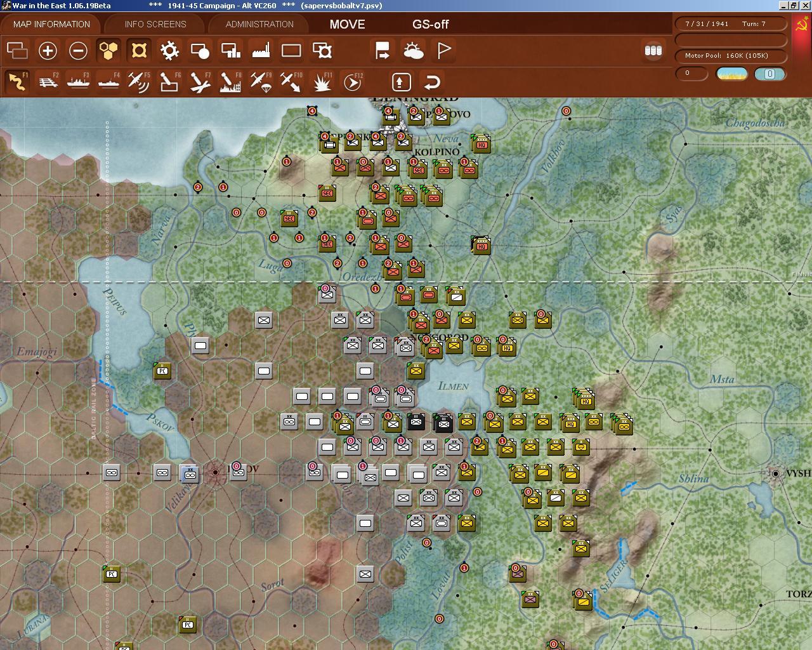Open the MAP INFORMATION tab
The width and height of the screenshot is (812, 650).
tap(51, 24)
